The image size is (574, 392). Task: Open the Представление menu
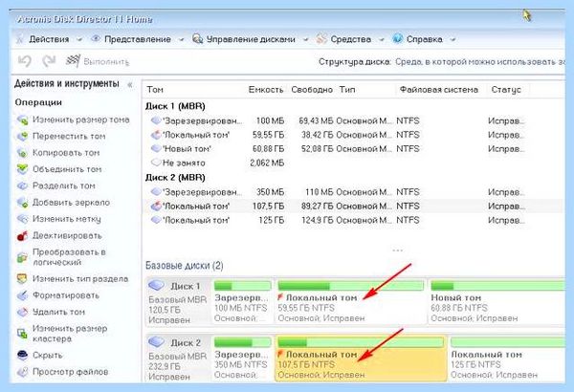pos(138,39)
